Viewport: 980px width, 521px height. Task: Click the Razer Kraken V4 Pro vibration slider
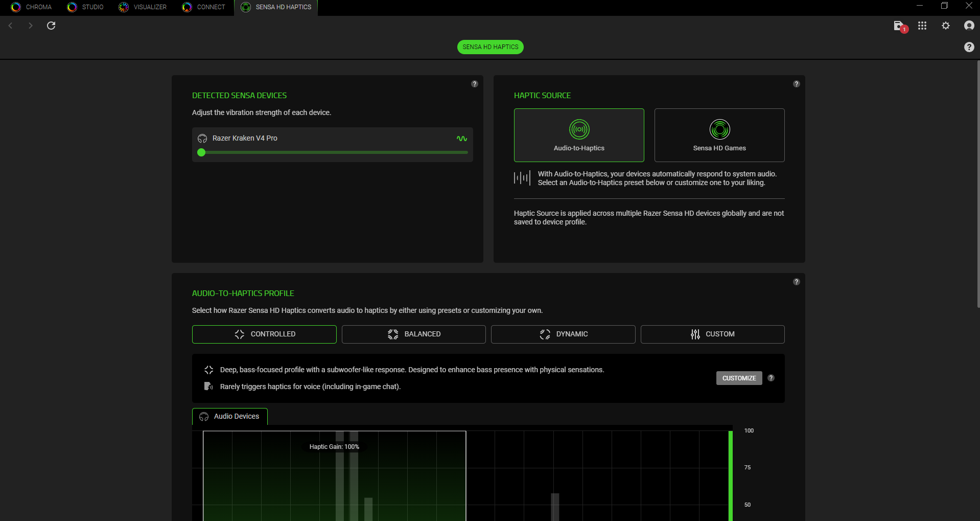[334, 152]
